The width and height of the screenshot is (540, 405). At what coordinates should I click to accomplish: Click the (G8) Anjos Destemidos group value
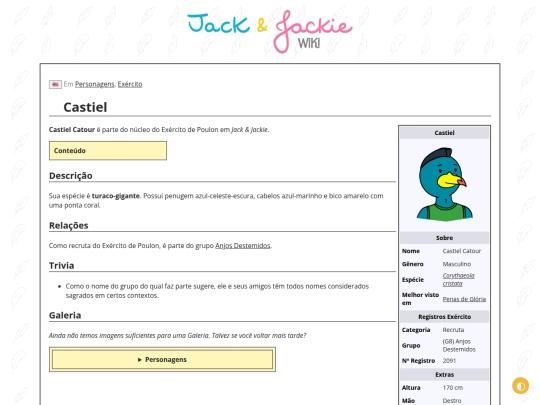tap(459, 345)
